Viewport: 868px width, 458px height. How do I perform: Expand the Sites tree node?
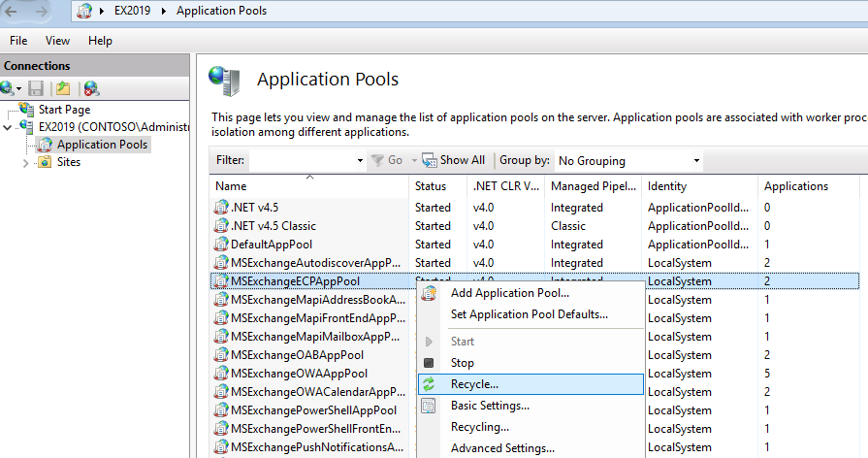25,163
